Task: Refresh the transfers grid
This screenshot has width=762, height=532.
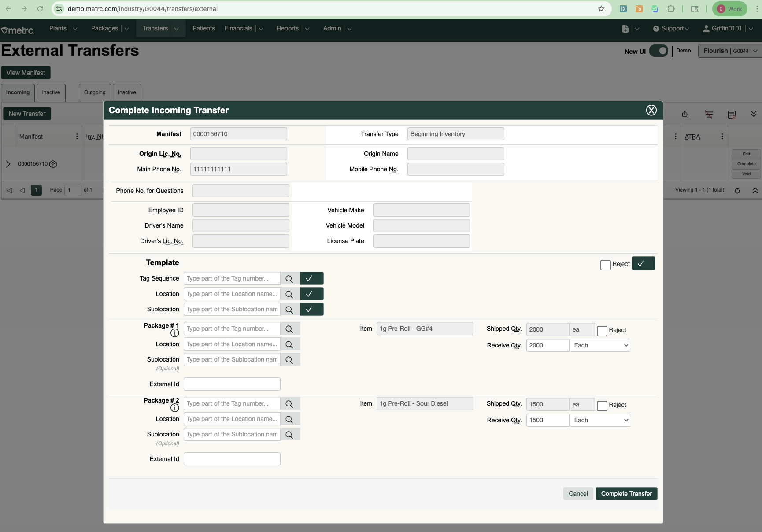Action: 737,191
